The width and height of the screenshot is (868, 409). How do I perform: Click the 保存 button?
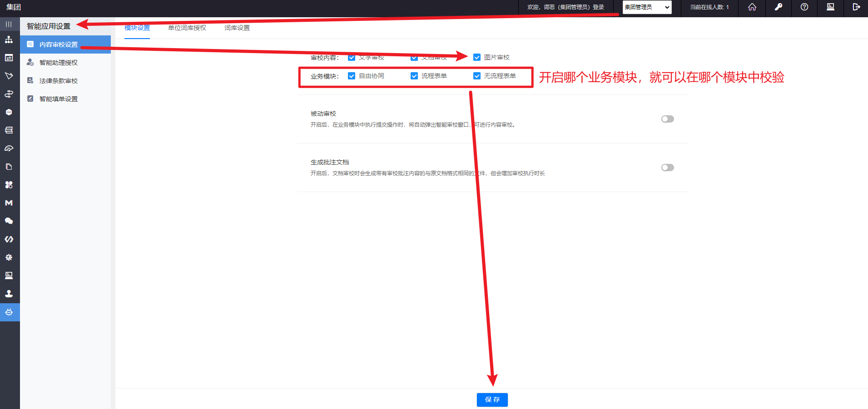click(x=492, y=399)
